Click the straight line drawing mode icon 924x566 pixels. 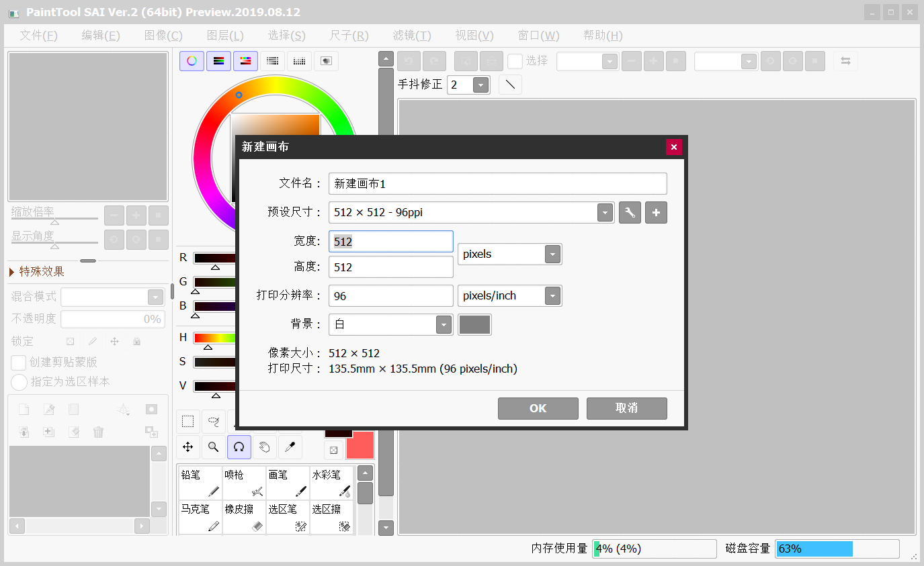510,85
